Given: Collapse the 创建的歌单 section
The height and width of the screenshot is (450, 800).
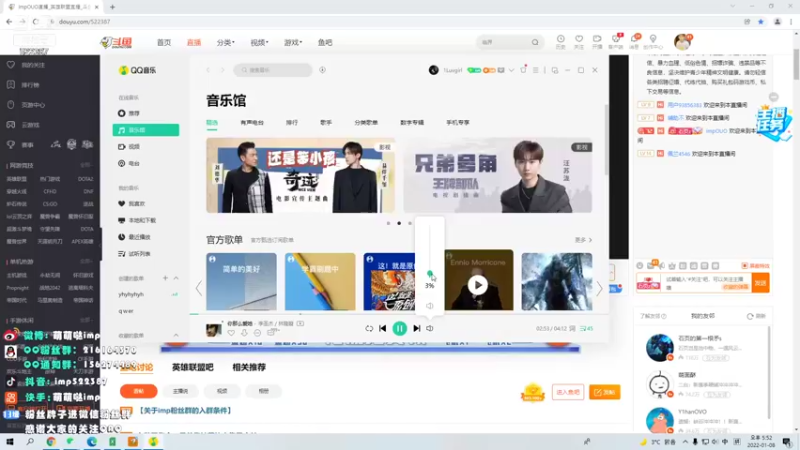Looking at the screenshot, I should [176, 278].
